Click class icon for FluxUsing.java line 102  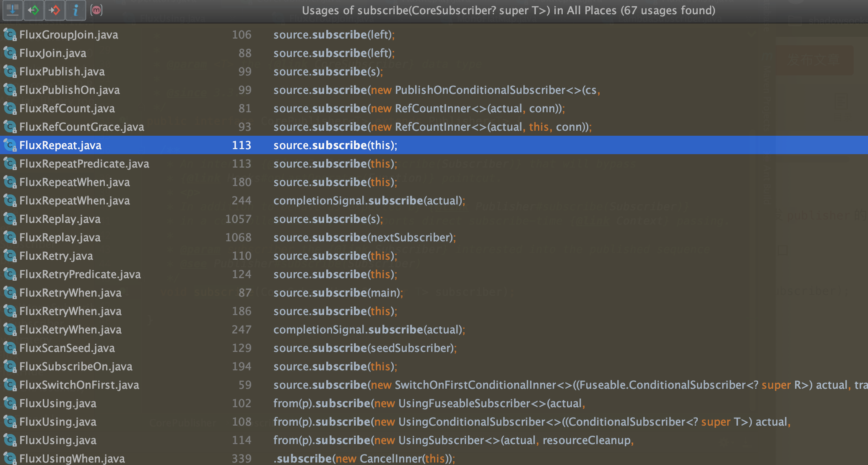(10, 403)
